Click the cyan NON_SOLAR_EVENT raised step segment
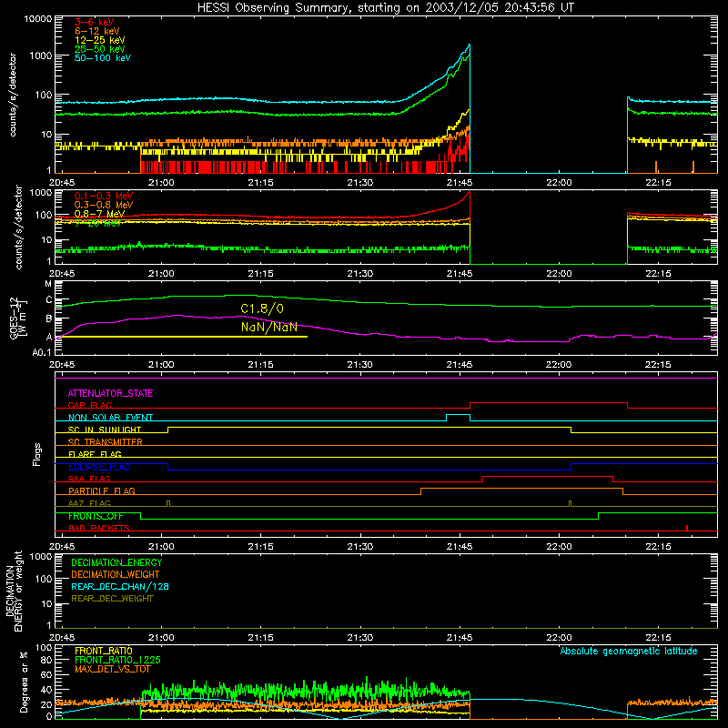Image resolution: width=728 pixels, height=728 pixels. point(459,415)
